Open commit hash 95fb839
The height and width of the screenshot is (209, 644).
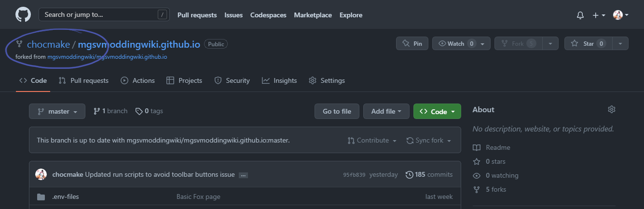click(354, 175)
